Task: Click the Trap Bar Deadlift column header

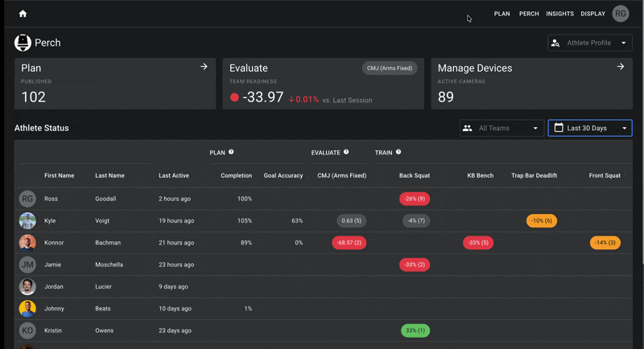Action: point(534,175)
